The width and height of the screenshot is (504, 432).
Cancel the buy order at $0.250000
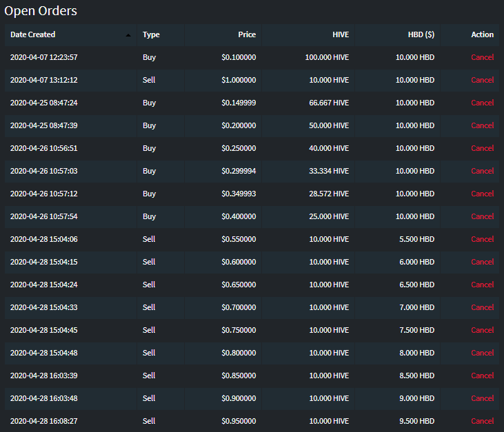coord(482,148)
